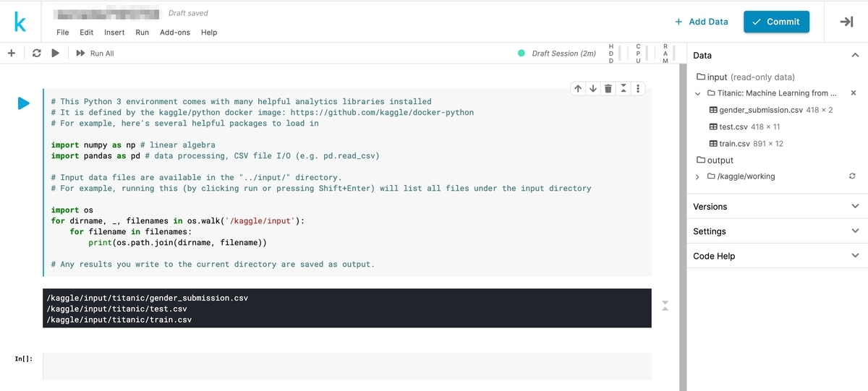Move the cell down with the arrow icon

click(593, 88)
